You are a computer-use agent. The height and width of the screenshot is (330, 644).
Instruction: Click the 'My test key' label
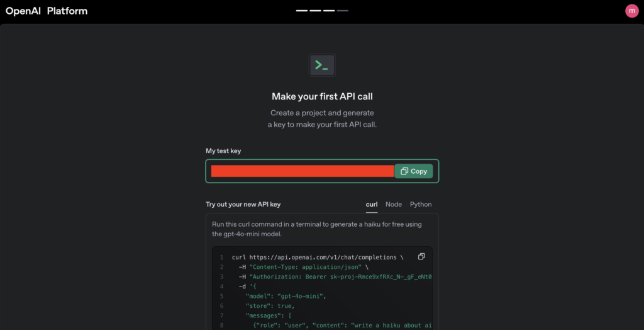coord(223,151)
